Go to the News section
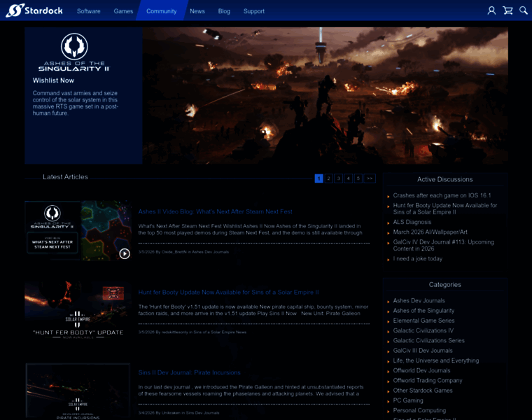 click(197, 11)
